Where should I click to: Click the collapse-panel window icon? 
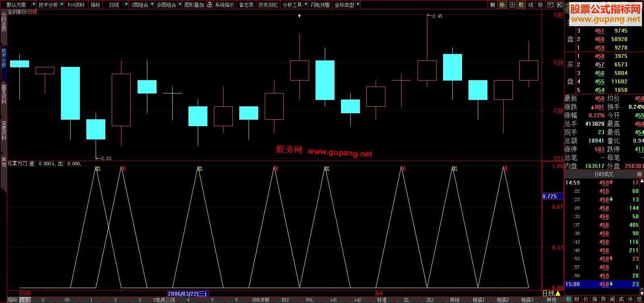click(x=550, y=5)
